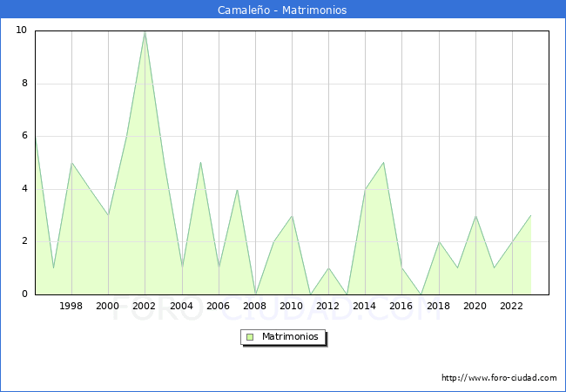Click the y-axis value 10
The width and height of the screenshot is (566, 392).
(x=21, y=30)
